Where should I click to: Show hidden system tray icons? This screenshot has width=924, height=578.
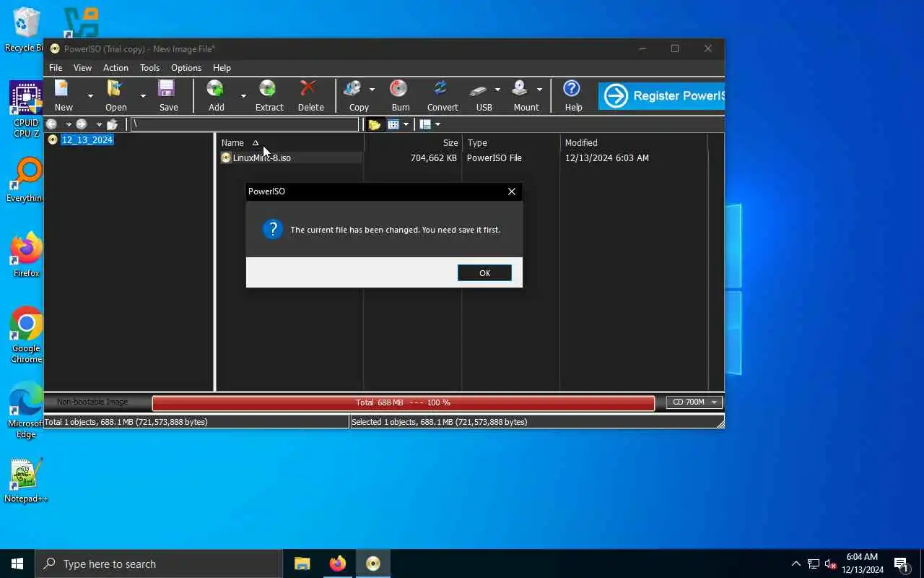pos(796,564)
